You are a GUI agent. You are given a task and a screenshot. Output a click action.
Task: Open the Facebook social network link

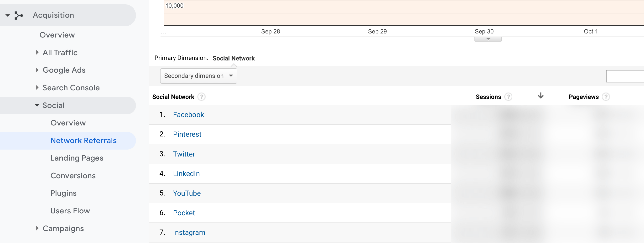[x=188, y=114]
